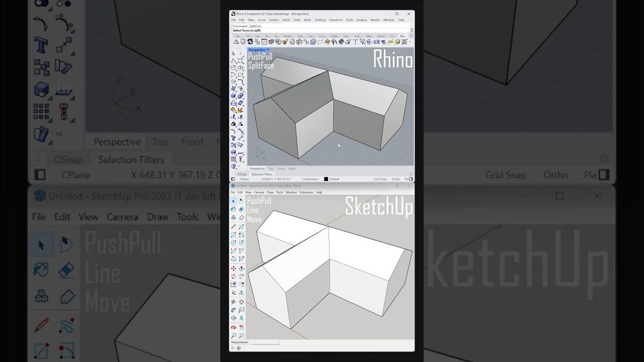
Task: Select the SketchUp Select arrow tool
Action: pos(233,200)
